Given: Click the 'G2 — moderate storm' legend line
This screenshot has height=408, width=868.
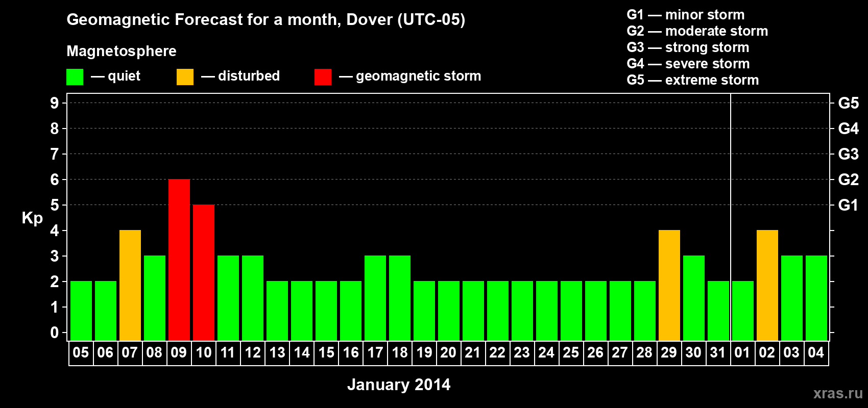Looking at the screenshot, I should tap(697, 31).
